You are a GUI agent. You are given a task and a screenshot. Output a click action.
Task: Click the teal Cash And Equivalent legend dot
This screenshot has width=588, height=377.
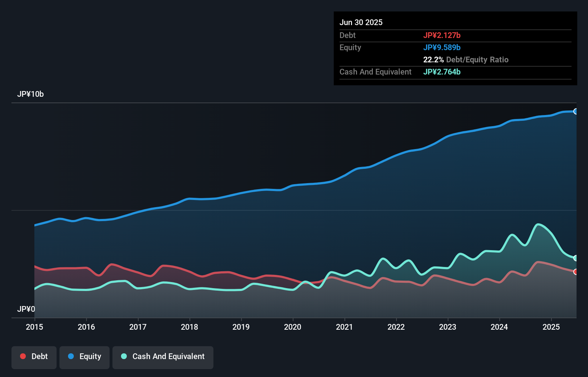124,356
